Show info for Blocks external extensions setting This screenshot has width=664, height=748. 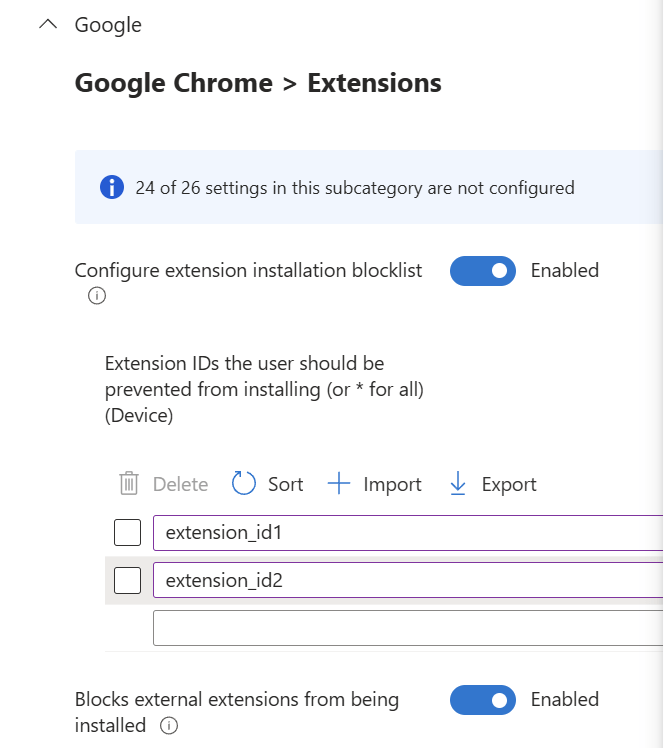(169, 726)
